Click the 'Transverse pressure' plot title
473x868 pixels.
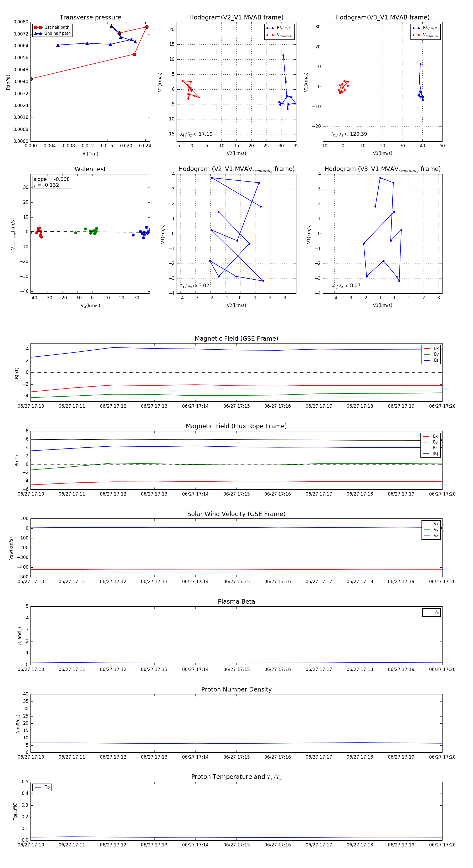(90, 18)
